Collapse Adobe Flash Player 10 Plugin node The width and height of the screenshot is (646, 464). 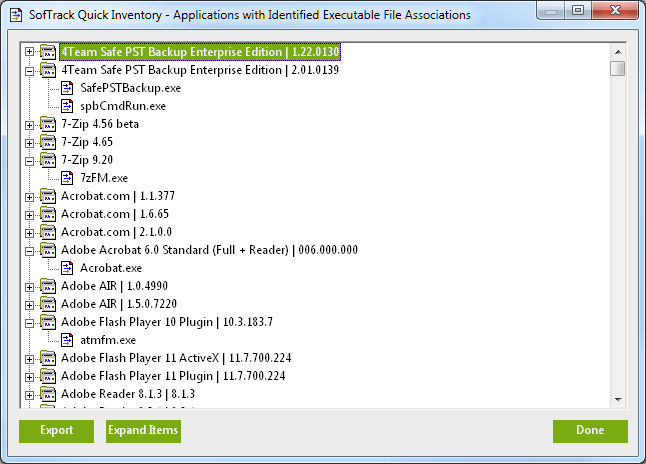29,323
